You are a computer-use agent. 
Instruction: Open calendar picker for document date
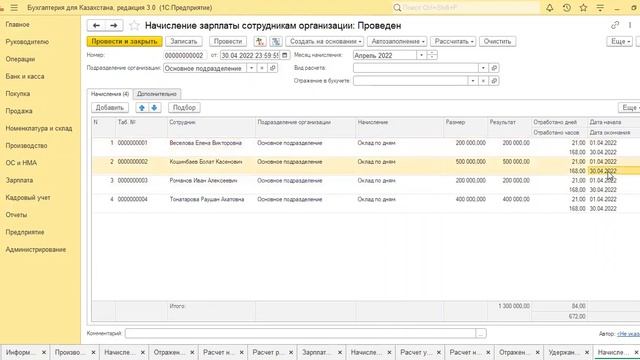coord(285,55)
